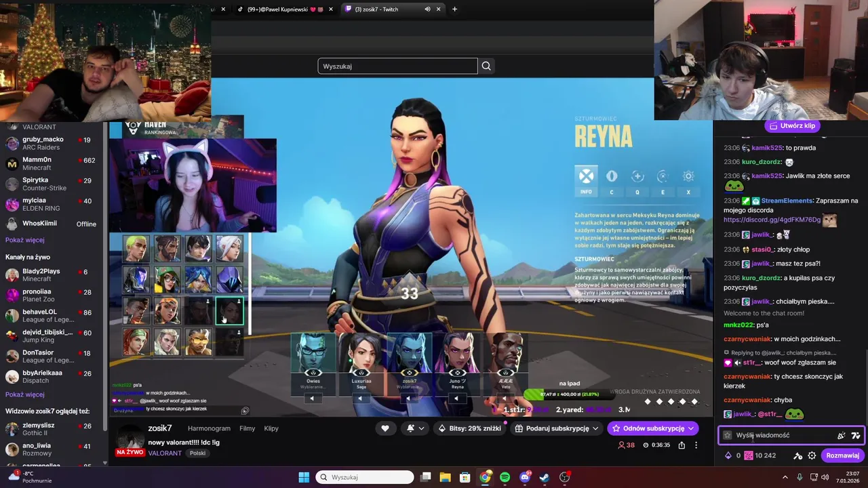
Task: Click the taskbar Wyszukaj search box
Action: pyautogui.click(x=365, y=477)
